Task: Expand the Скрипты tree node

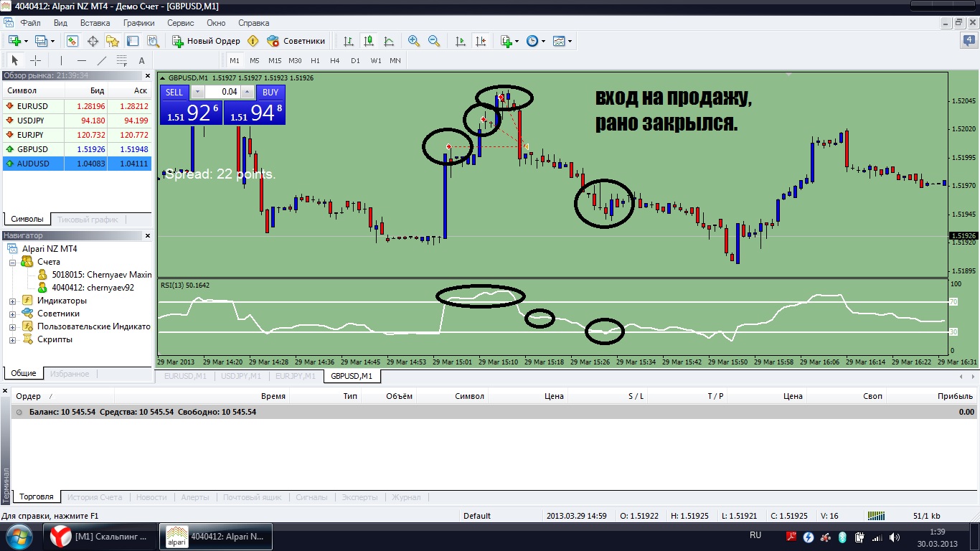Action: pyautogui.click(x=12, y=340)
